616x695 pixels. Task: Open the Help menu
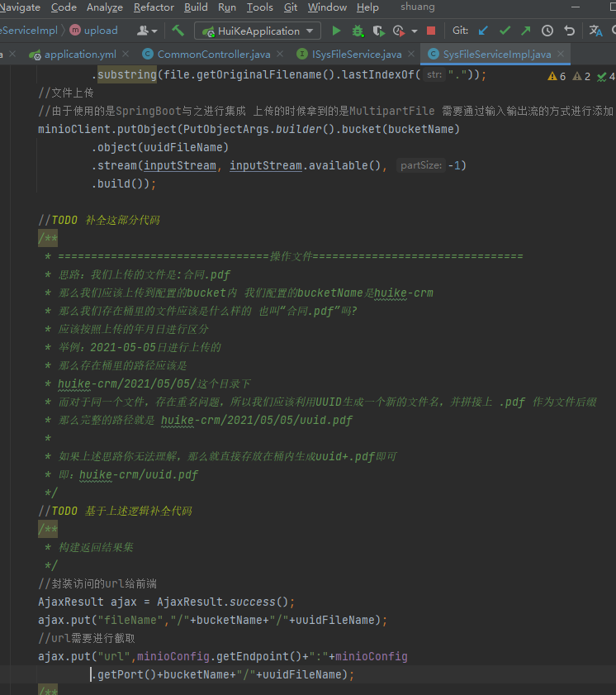(367, 7)
